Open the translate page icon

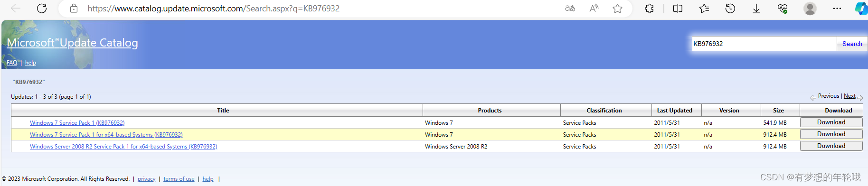pos(570,9)
